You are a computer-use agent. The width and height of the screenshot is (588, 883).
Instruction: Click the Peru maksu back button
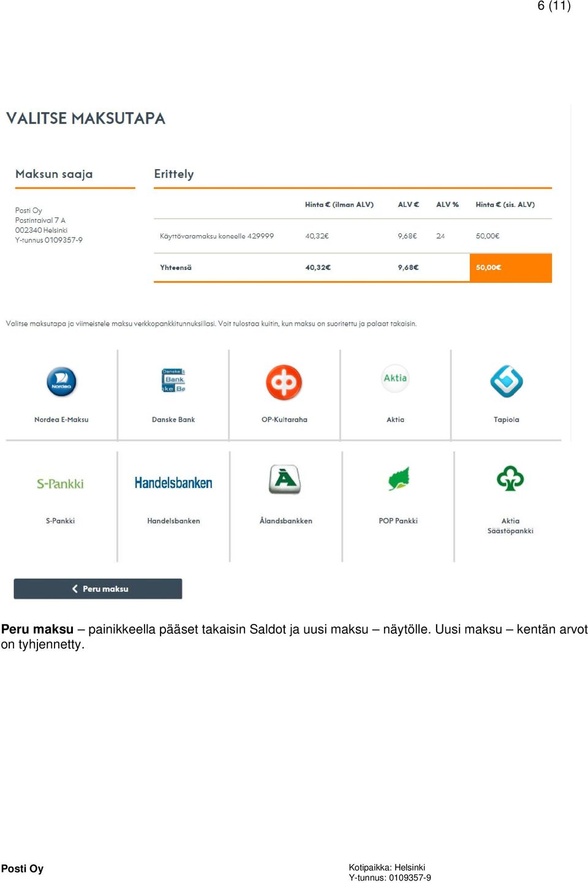[98, 588]
